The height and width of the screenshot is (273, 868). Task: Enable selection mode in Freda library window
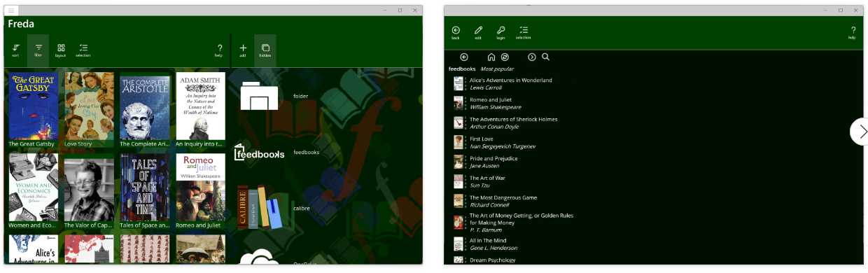(x=83, y=50)
